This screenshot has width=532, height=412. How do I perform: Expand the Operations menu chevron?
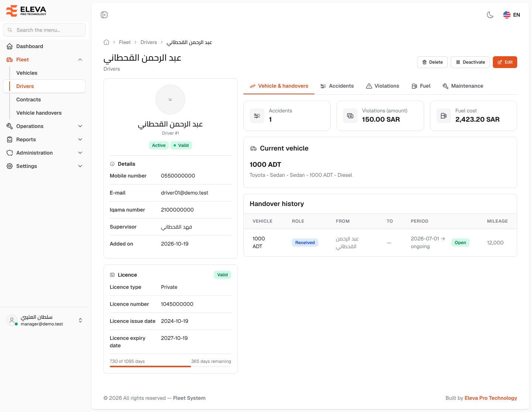(x=80, y=126)
